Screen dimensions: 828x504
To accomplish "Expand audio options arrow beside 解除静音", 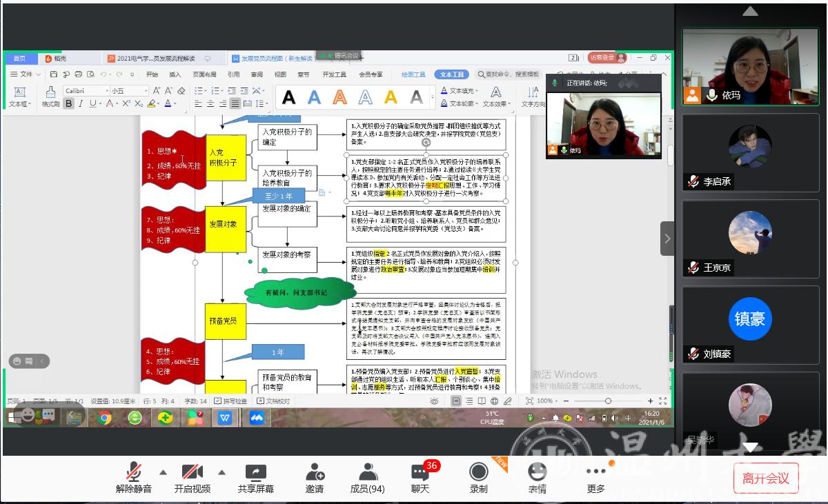I will (x=163, y=472).
